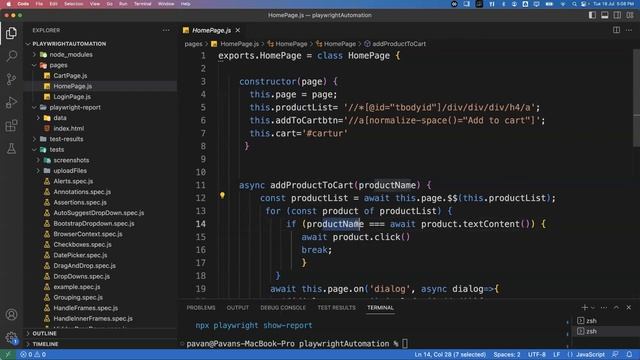The height and width of the screenshot is (360, 640).
Task: Open terminal launch profile dropdown arrow
Action: [x=593, y=308]
